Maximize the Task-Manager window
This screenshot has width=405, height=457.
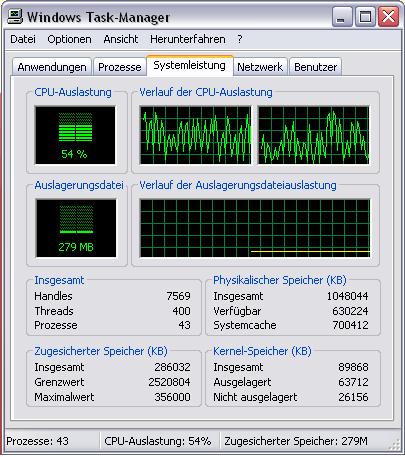coord(365,16)
